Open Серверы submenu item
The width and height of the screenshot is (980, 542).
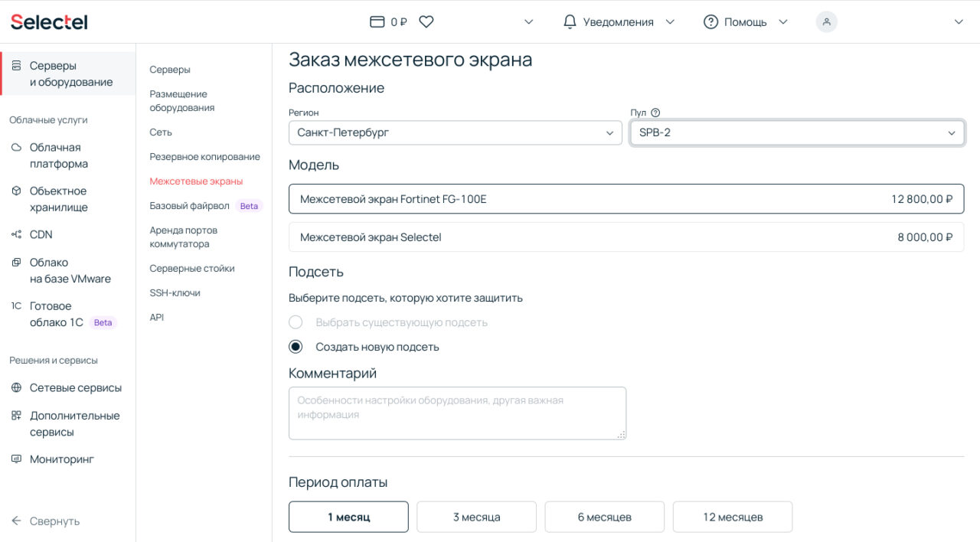click(170, 70)
